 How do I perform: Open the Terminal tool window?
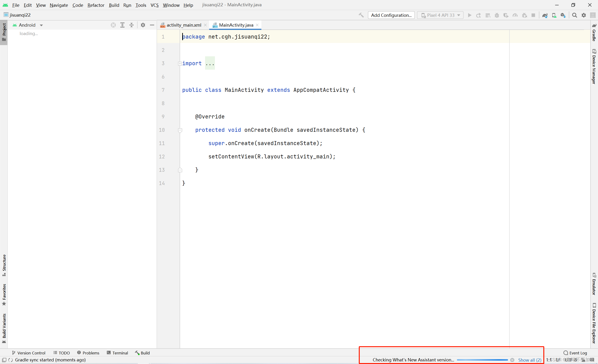pyautogui.click(x=117, y=353)
